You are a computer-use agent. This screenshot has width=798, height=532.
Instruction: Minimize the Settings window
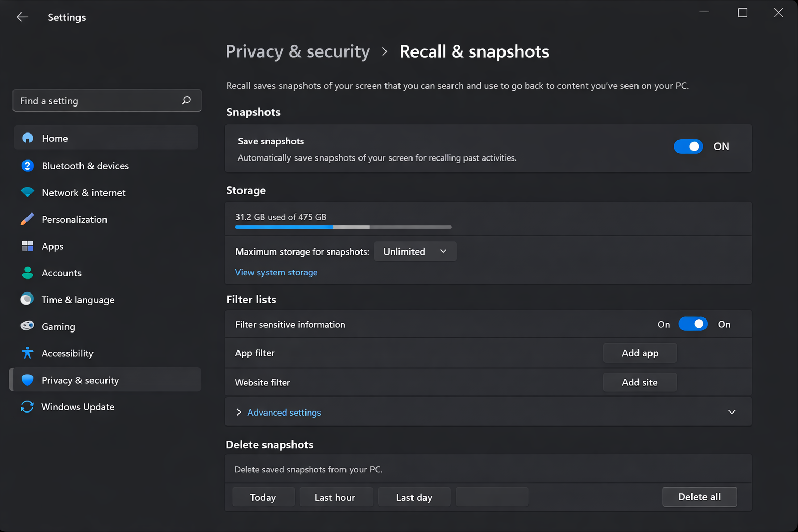(x=704, y=12)
